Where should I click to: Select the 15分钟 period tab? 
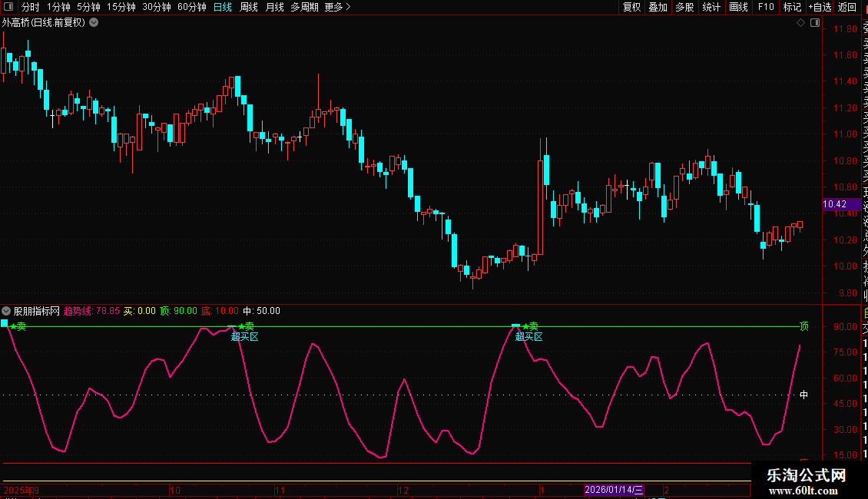[121, 7]
